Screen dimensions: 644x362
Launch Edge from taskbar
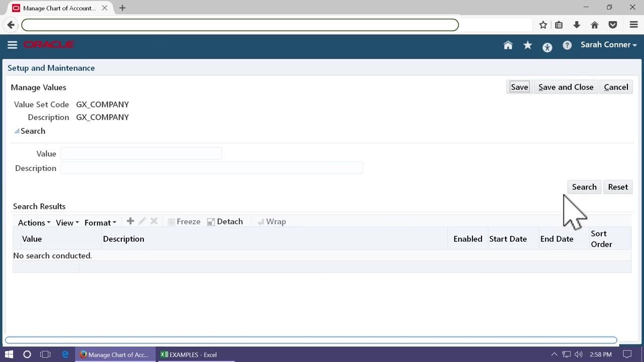click(65, 354)
